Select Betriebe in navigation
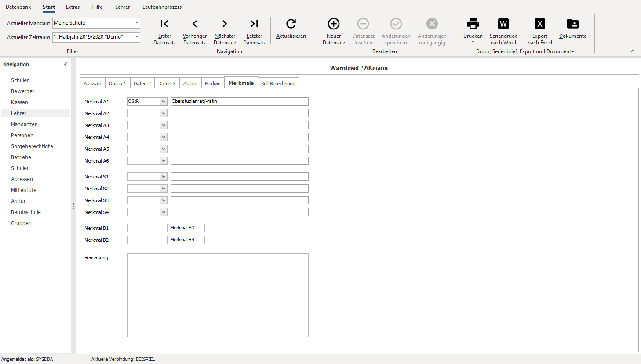Viewport: 641px width, 364px height. pyautogui.click(x=21, y=157)
